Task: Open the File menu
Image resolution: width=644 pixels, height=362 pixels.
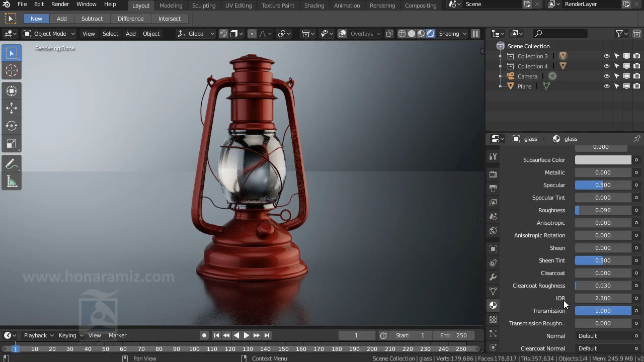Action: [x=22, y=4]
